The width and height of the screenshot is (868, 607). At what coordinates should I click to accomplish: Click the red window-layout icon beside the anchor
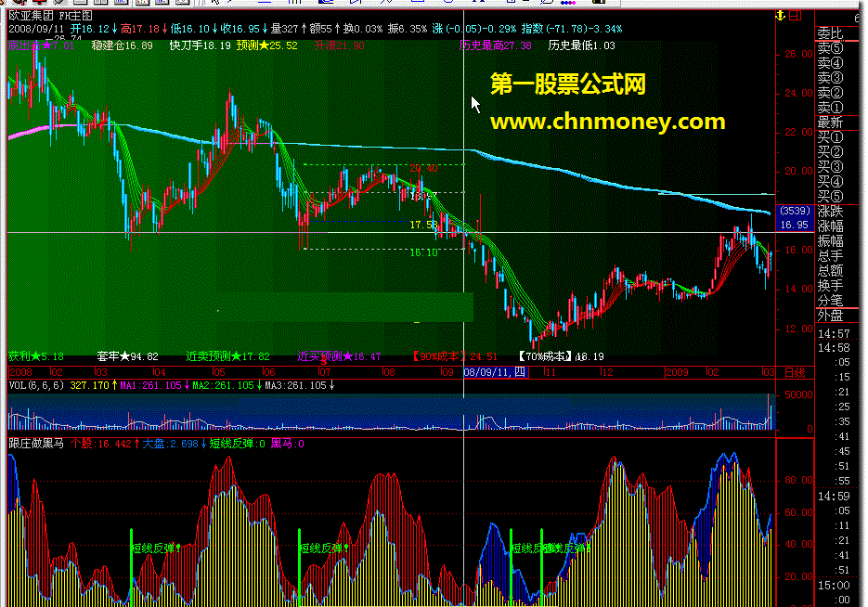796,16
